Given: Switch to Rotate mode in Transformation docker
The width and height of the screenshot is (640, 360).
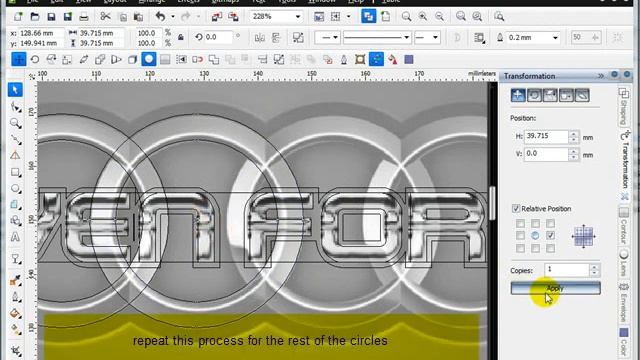Looking at the screenshot, I should pos(534,96).
